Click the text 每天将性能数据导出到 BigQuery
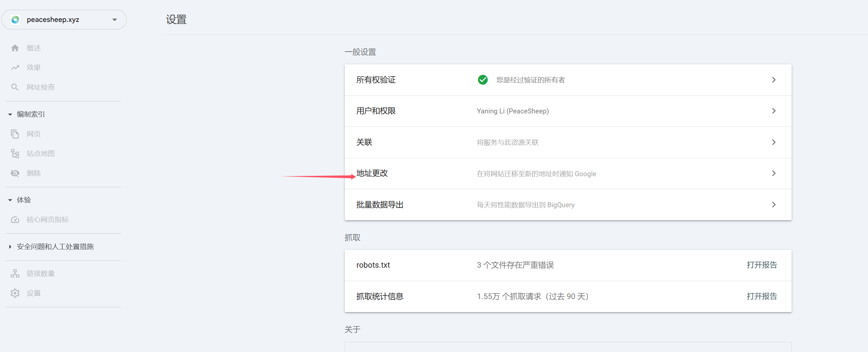 525,205
